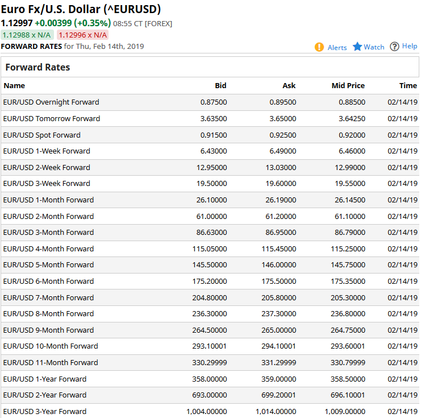Click the blue Watch star icon
The height and width of the screenshot is (418, 421).
point(357,46)
